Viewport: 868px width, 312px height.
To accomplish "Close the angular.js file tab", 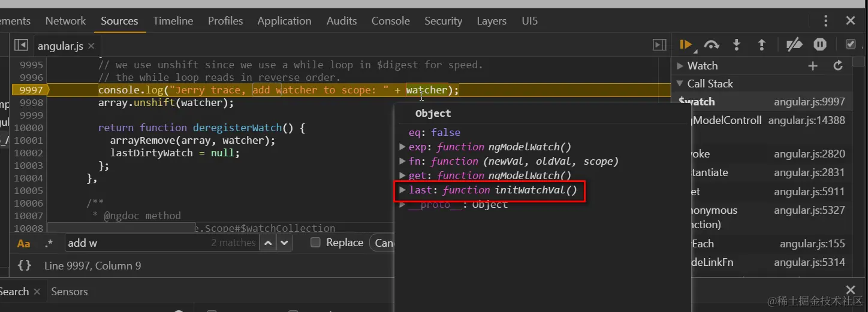I will (91, 46).
